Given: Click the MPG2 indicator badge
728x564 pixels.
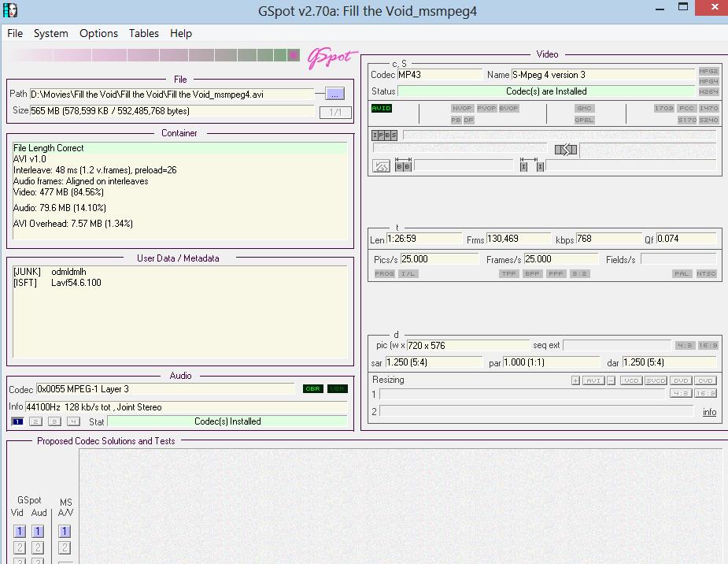Looking at the screenshot, I should pyautogui.click(x=708, y=71).
